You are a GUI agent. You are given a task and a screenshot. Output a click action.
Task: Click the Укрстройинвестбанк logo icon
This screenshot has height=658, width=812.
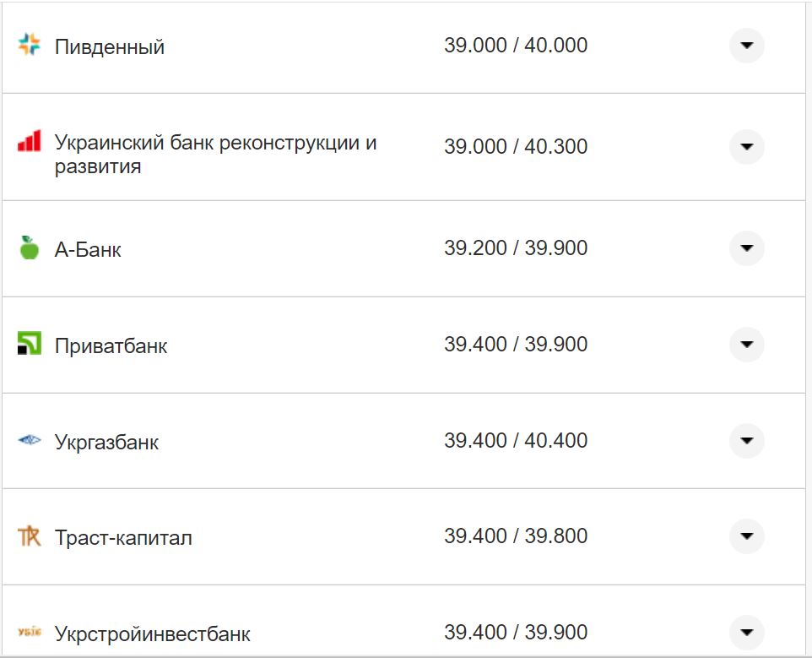pyautogui.click(x=29, y=631)
